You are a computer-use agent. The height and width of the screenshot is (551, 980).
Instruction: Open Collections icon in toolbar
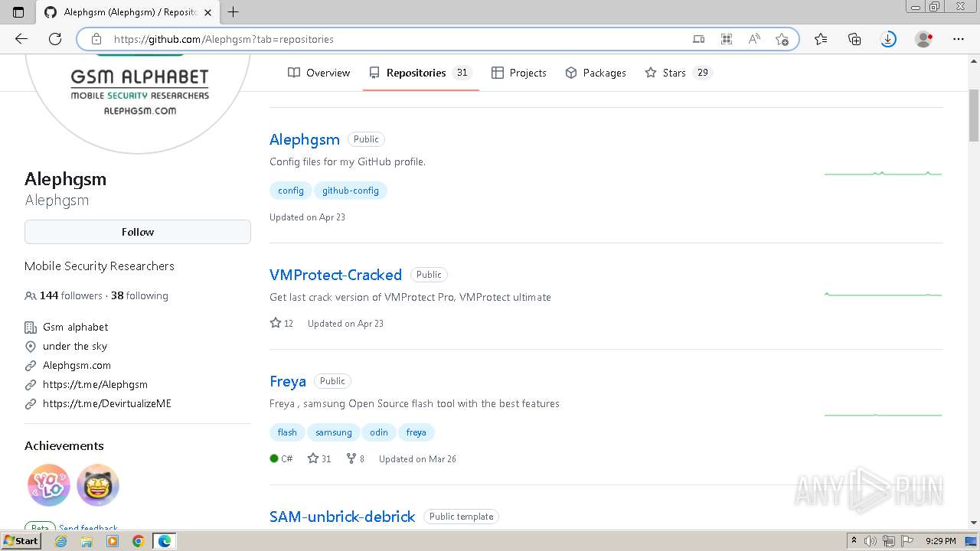pyautogui.click(x=854, y=39)
